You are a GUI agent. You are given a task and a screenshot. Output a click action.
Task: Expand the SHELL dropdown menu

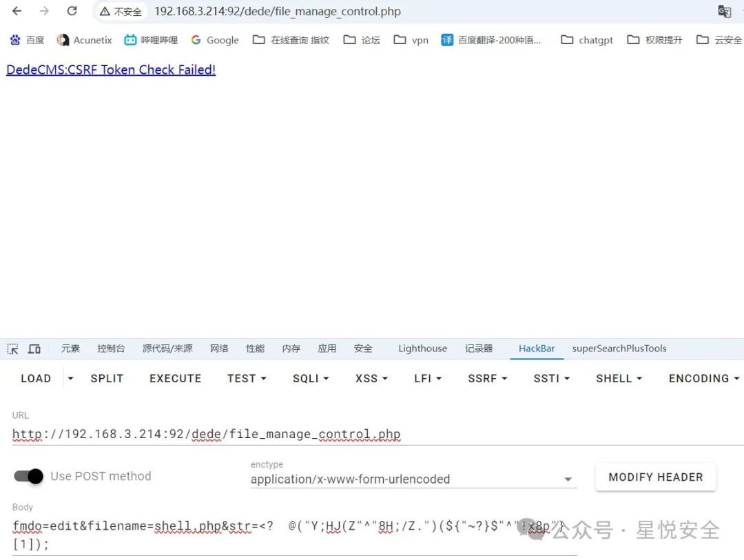pos(619,378)
